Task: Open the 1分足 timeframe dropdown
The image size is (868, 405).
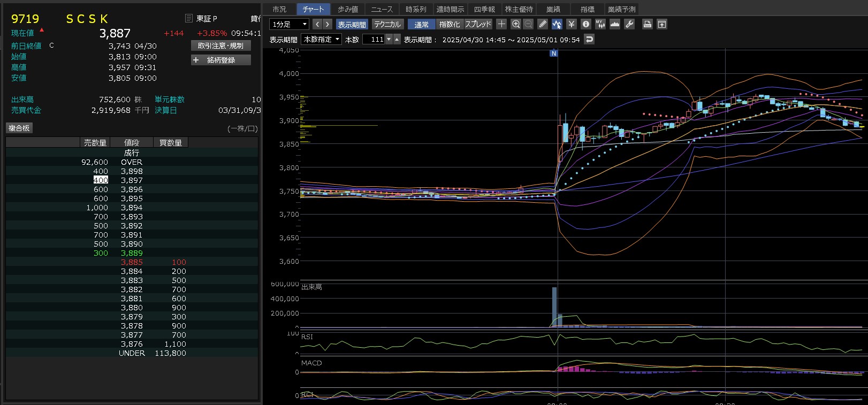Action: [289, 24]
